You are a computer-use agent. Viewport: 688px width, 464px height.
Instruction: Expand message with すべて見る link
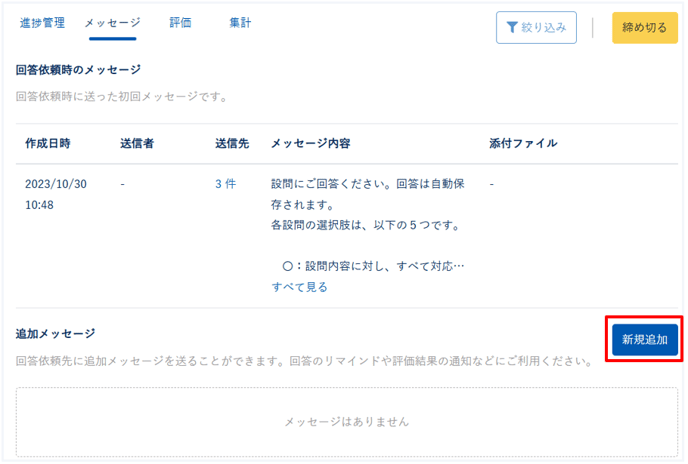[299, 287]
